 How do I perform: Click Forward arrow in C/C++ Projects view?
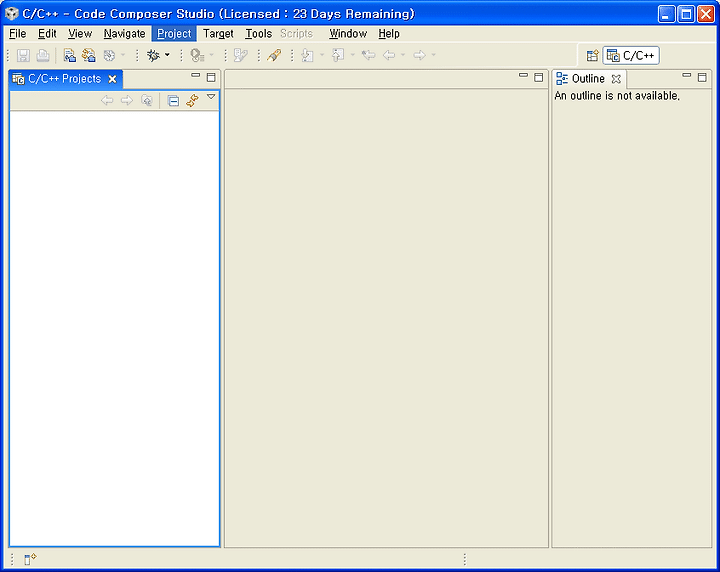point(127,101)
